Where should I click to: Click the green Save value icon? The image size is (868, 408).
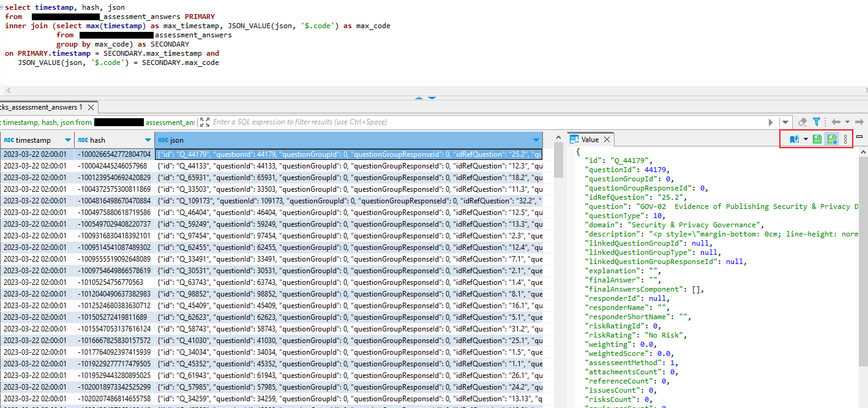(817, 138)
